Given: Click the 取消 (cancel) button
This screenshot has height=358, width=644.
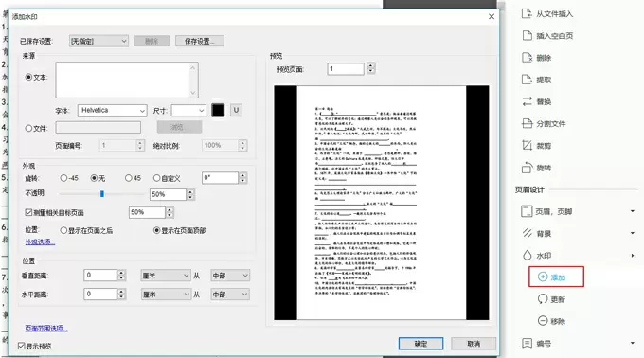Looking at the screenshot, I should (474, 344).
